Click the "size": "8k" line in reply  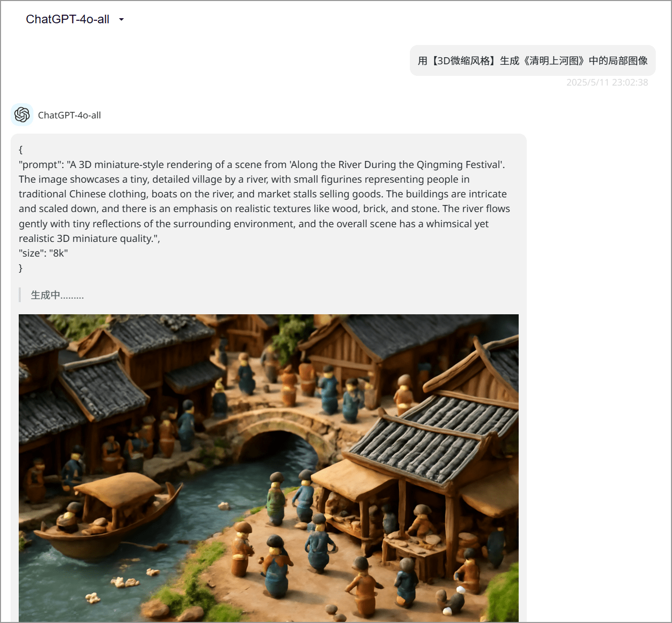tap(43, 253)
